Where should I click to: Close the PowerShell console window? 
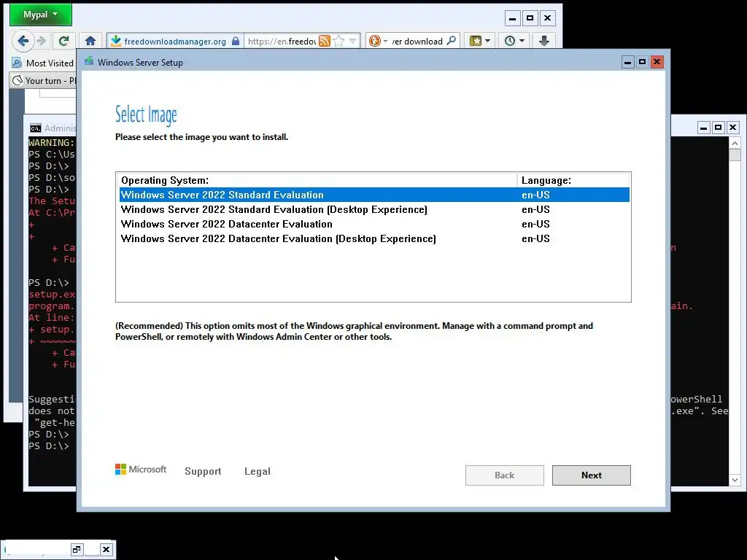[732, 128]
